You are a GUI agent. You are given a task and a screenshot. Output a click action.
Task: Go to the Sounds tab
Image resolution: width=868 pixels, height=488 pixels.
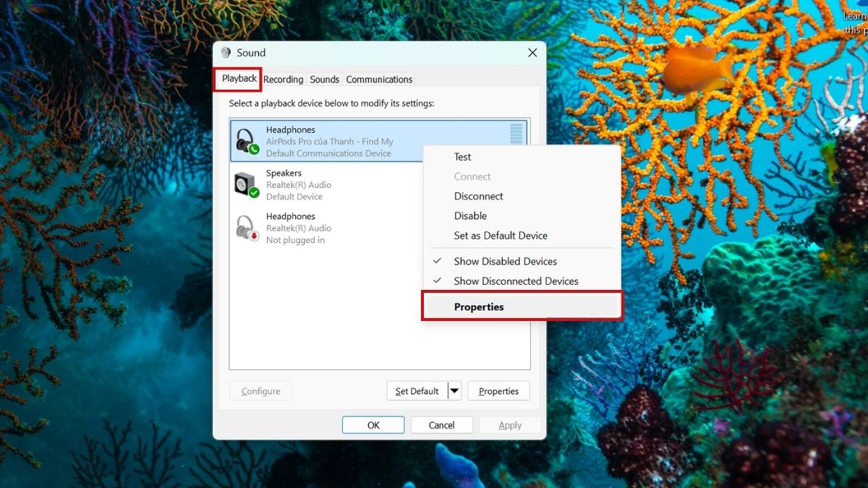[325, 80]
